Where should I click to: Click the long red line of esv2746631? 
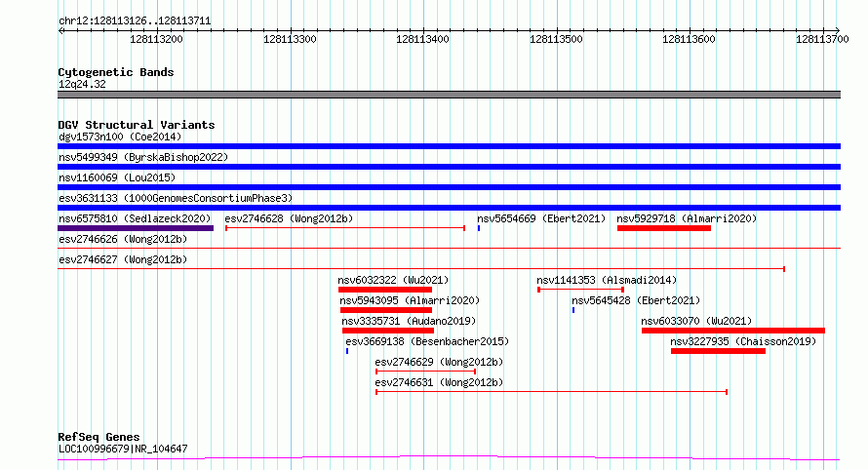[x=551, y=392]
